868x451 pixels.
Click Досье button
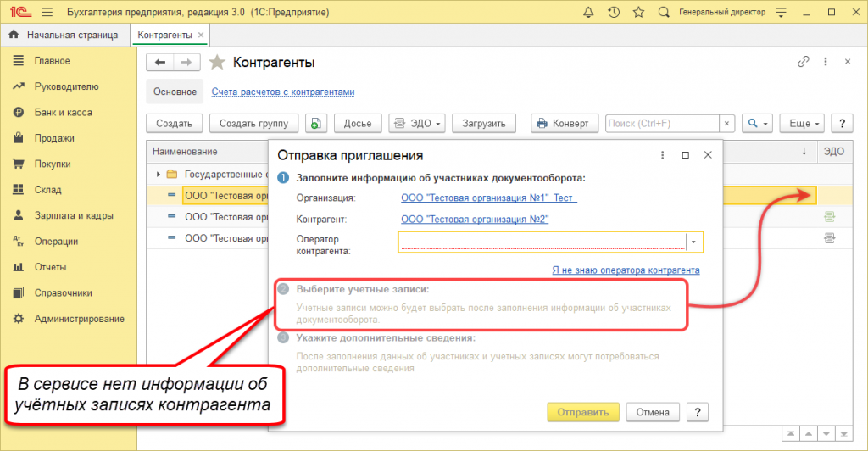click(358, 124)
